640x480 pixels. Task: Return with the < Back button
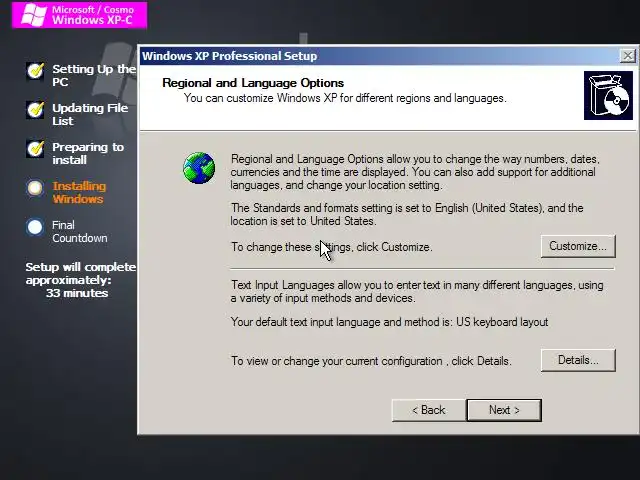point(429,410)
